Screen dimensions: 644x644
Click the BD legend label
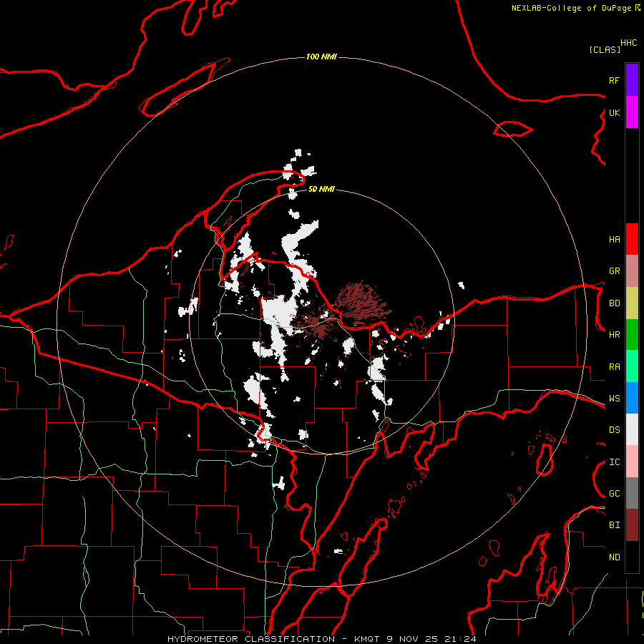point(614,303)
